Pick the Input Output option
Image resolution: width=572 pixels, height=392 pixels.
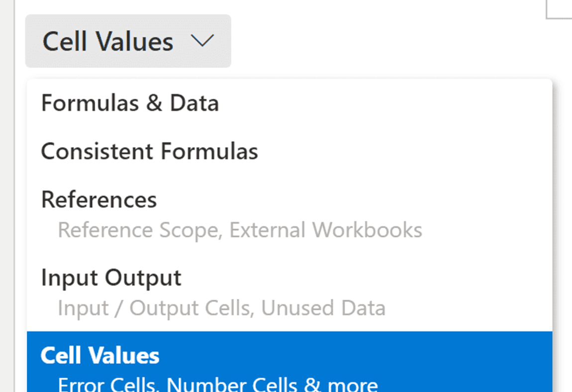(x=111, y=278)
